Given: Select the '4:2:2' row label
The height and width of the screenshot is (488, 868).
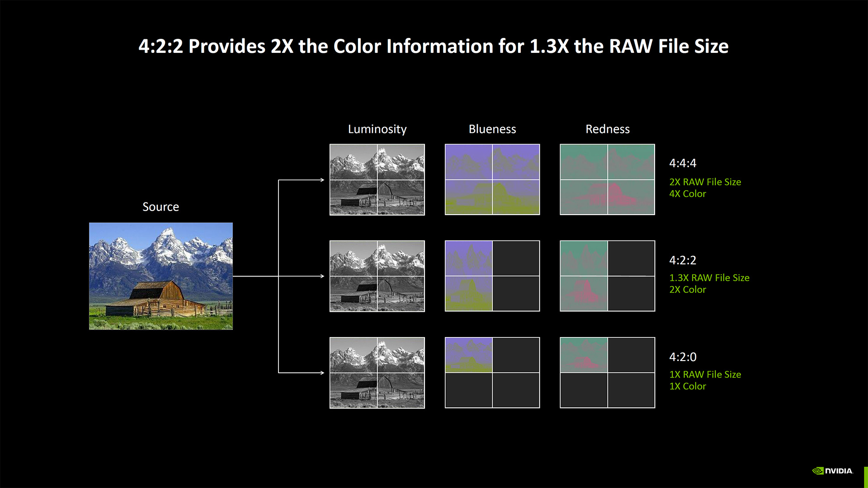Looking at the screenshot, I should (x=683, y=260).
